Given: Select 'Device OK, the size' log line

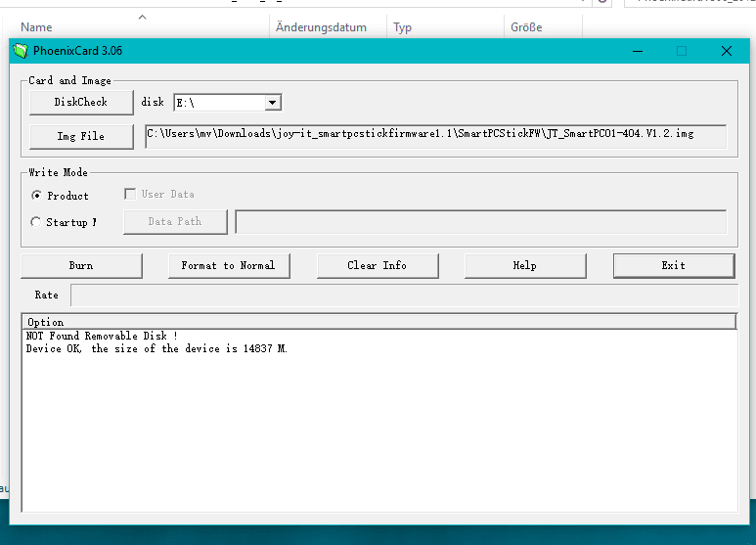Looking at the screenshot, I should click(156, 348).
